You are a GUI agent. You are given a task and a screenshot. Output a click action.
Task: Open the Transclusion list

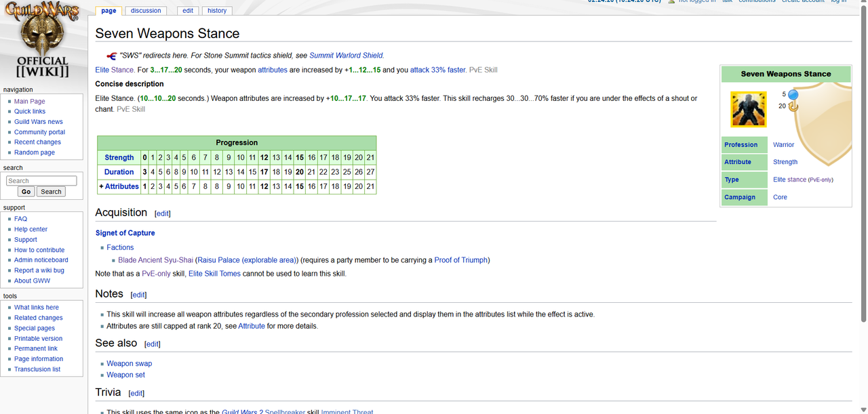(x=37, y=369)
